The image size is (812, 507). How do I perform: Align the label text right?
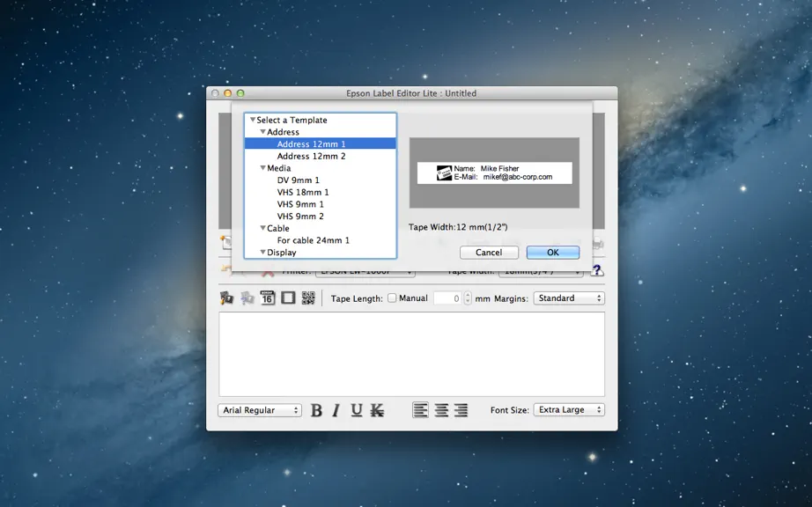click(461, 410)
